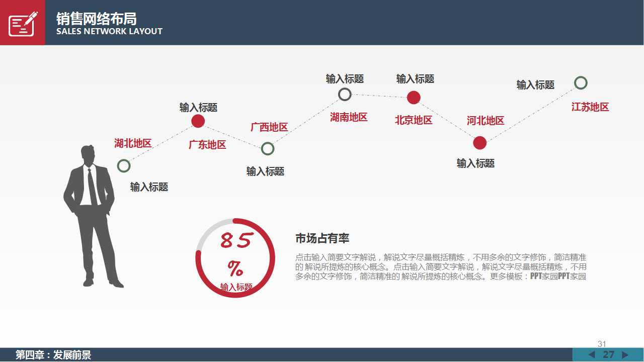644x362 pixels.
Task: Click the red node below 河北地区
Action: pyautogui.click(x=480, y=143)
